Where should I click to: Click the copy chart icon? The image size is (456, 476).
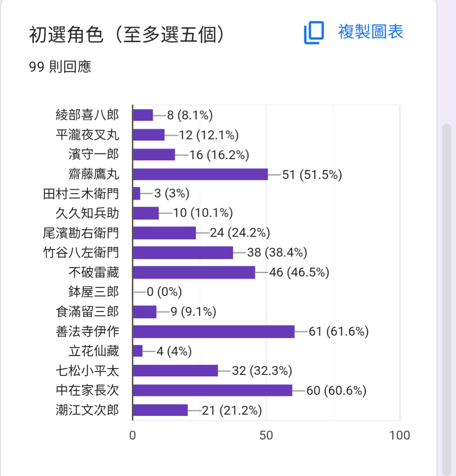pyautogui.click(x=314, y=33)
